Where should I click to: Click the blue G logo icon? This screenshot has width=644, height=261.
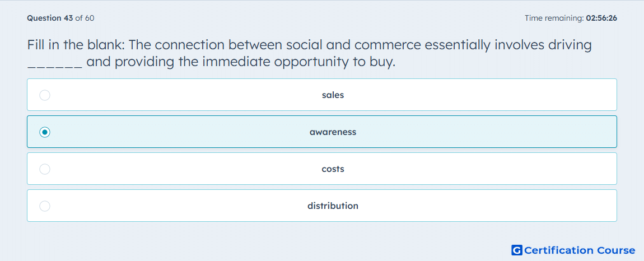(517, 250)
